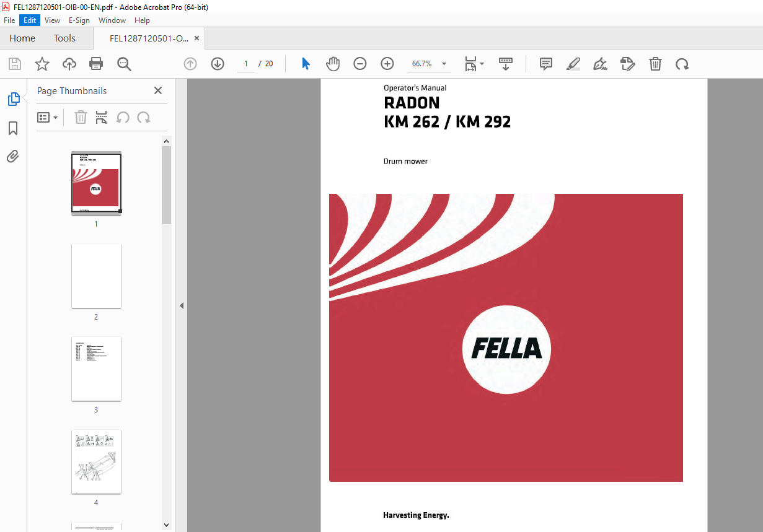The image size is (763, 532).
Task: Select the Highlight text tool
Action: coord(573,64)
